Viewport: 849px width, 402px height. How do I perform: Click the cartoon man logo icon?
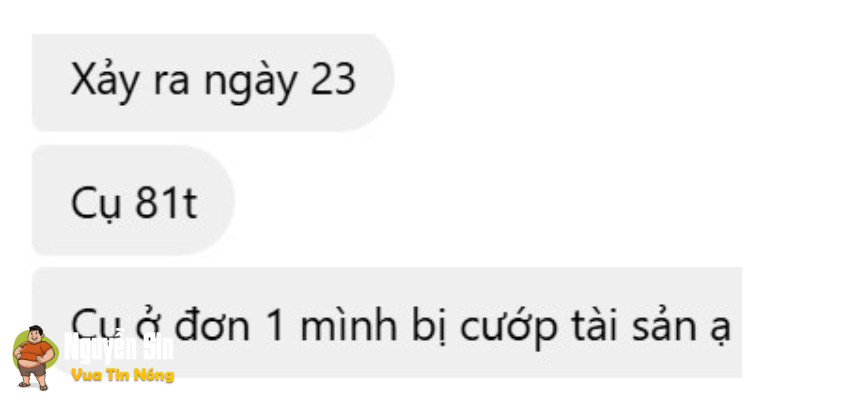[35, 358]
